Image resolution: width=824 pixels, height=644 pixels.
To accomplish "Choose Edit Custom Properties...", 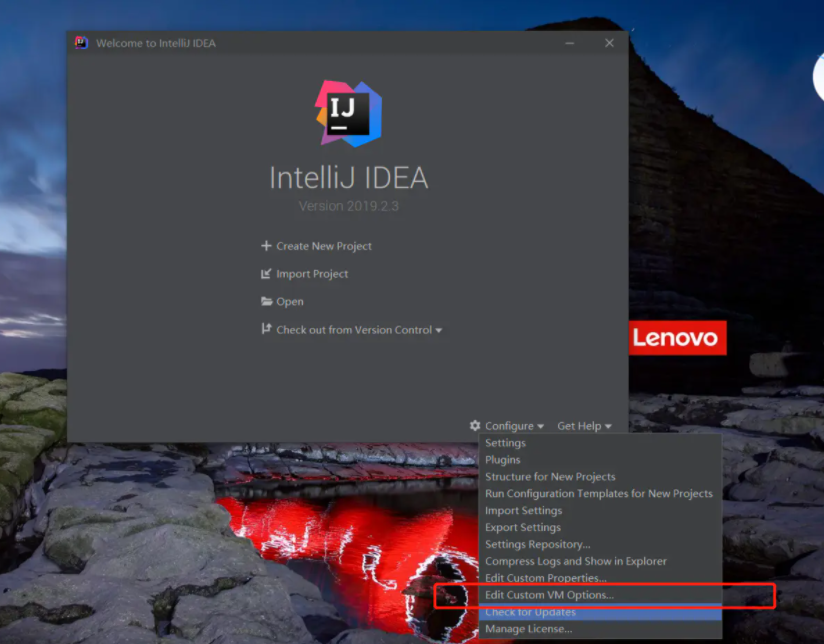I will pyautogui.click(x=600, y=578).
